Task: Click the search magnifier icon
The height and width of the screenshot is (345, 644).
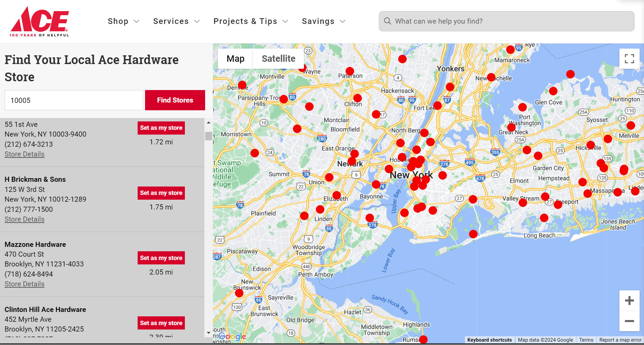Action: 388,21
